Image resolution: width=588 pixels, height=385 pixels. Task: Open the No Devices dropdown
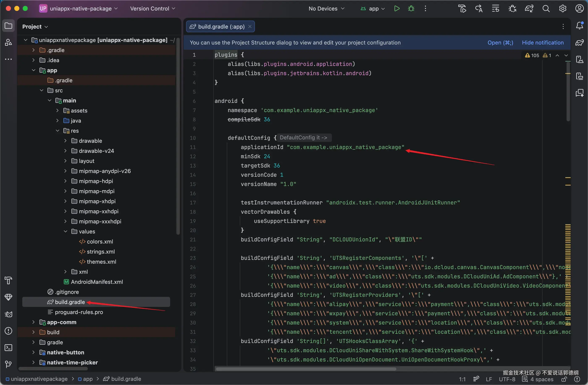point(326,9)
